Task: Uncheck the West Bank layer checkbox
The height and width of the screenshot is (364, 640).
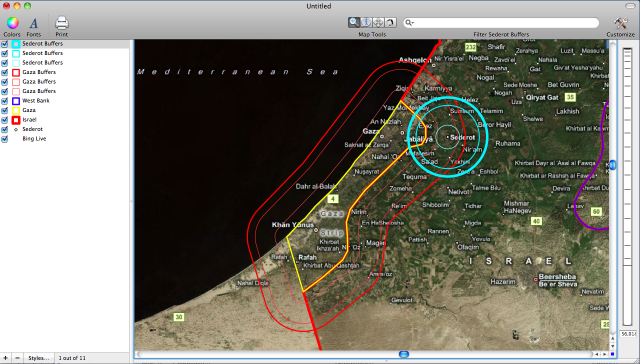Action: click(x=5, y=101)
